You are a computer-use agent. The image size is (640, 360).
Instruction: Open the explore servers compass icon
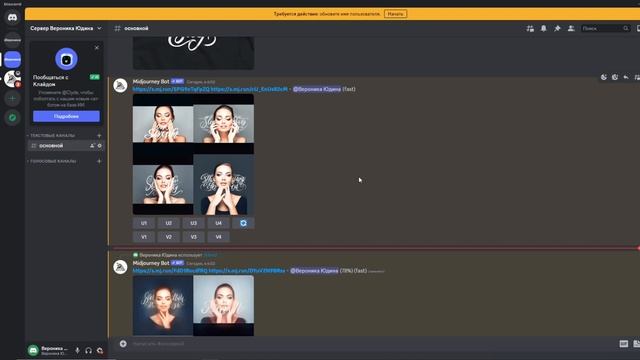(12, 118)
